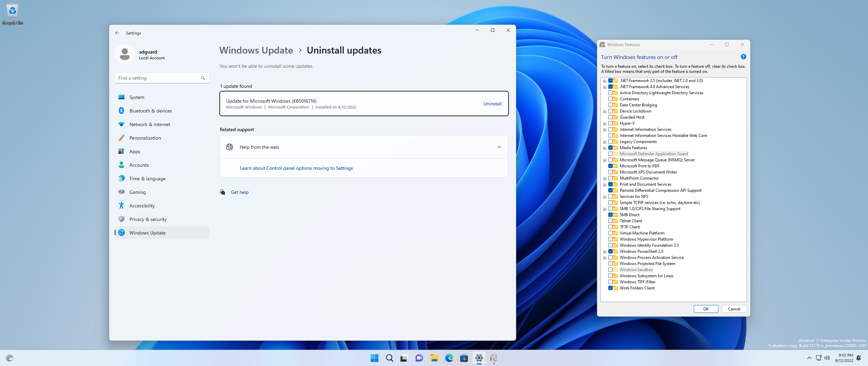868x366 pixels.
Task: Focus the Find a setting field
Action: [162, 78]
